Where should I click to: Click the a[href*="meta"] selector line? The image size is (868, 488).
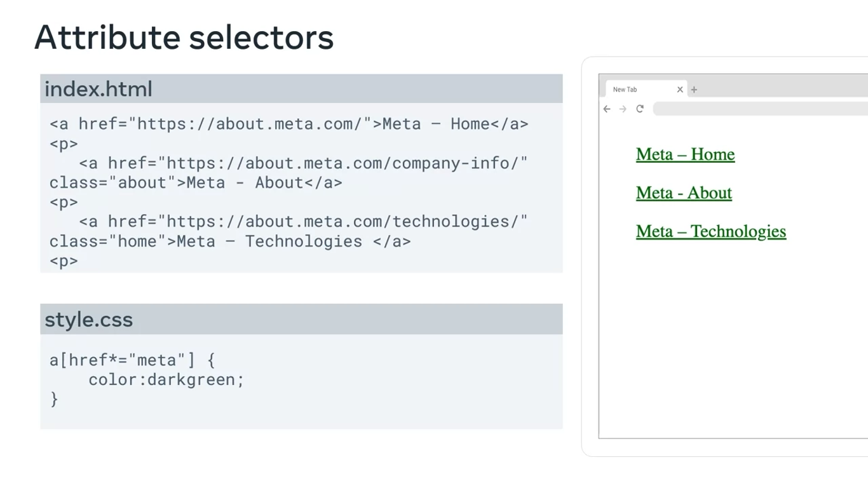132,360
